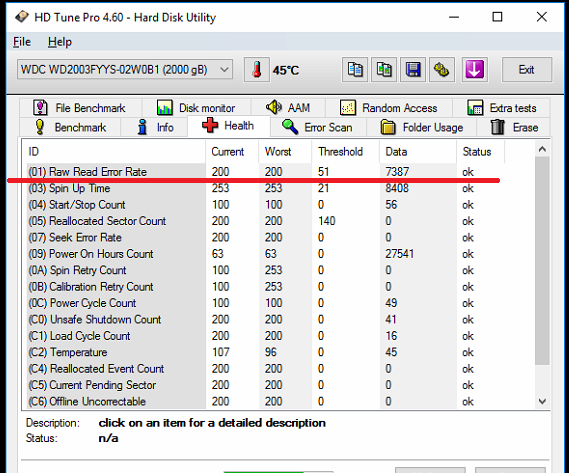This screenshot has height=473, width=569.
Task: Switch to the Random Access tab
Action: [389, 108]
